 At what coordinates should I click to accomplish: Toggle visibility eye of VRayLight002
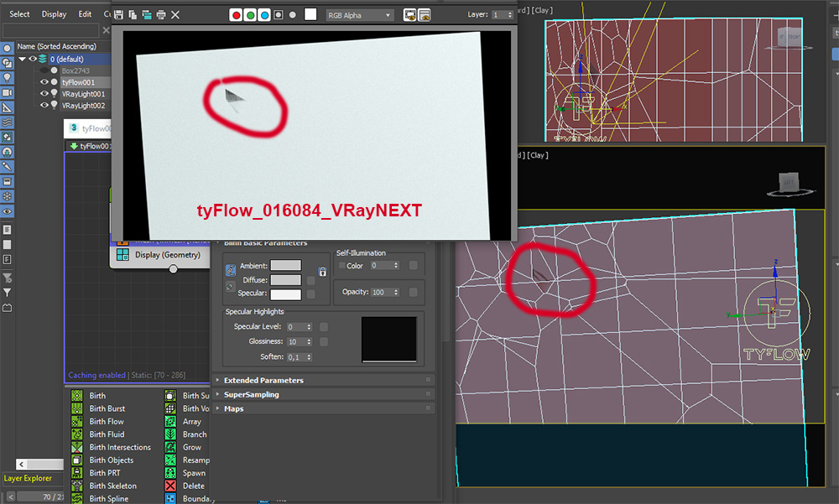coord(44,106)
